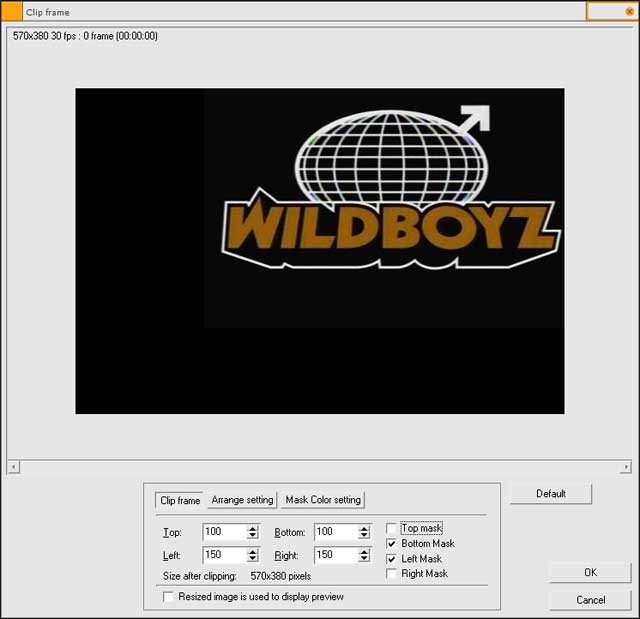
Task: Increase the Left clipping value with up arrow
Action: 253,551
